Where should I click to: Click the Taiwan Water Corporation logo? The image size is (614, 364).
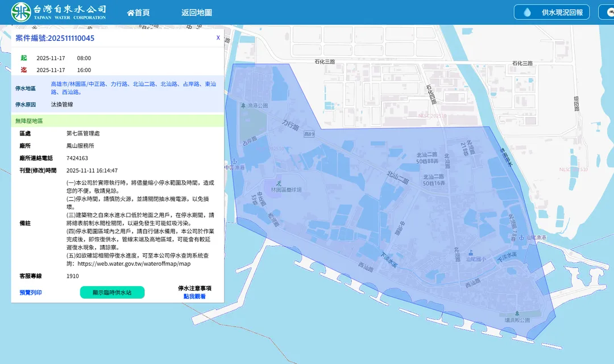point(59,12)
